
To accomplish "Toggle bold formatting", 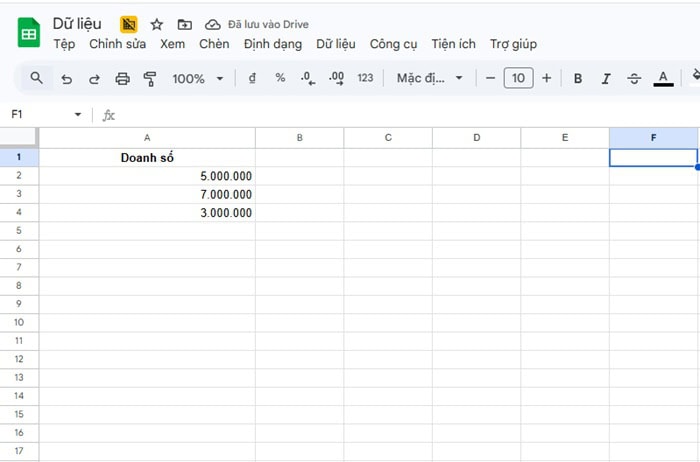I will pos(578,78).
